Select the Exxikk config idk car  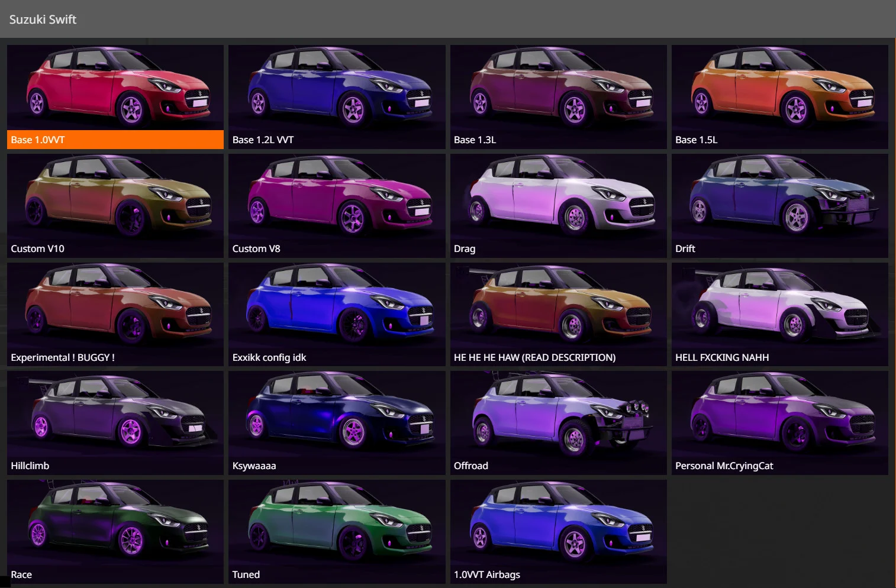click(337, 306)
